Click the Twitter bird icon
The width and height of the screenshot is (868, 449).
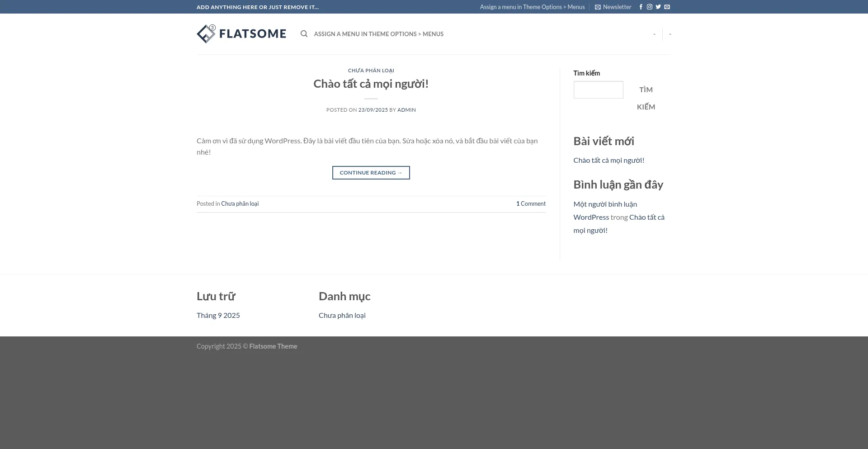658,7
